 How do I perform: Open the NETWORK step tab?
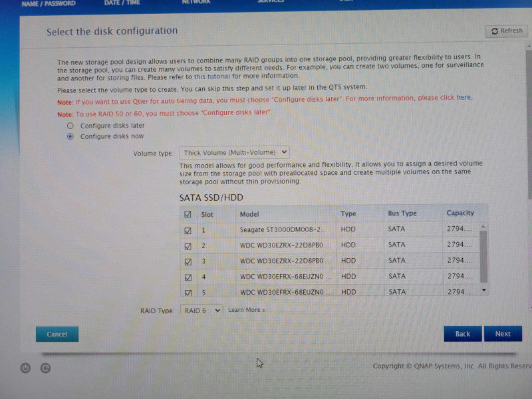coord(196,2)
